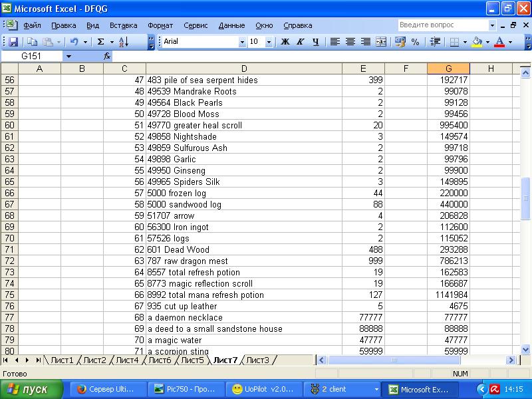
Task: Switch to the Лист5 sheet tab
Action: [192, 360]
